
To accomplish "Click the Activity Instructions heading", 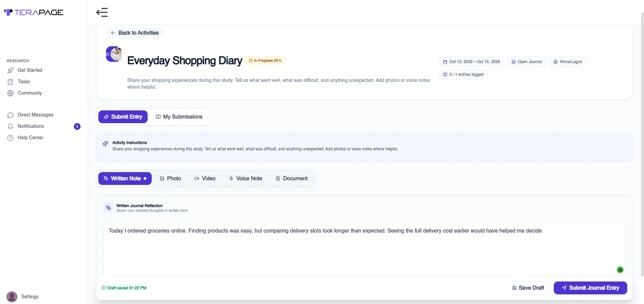I will point(130,143).
